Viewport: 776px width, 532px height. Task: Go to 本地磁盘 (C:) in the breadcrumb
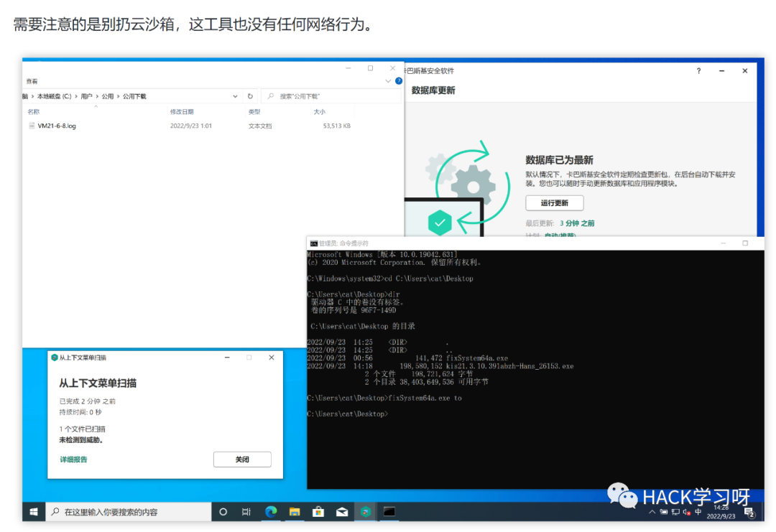55,96
